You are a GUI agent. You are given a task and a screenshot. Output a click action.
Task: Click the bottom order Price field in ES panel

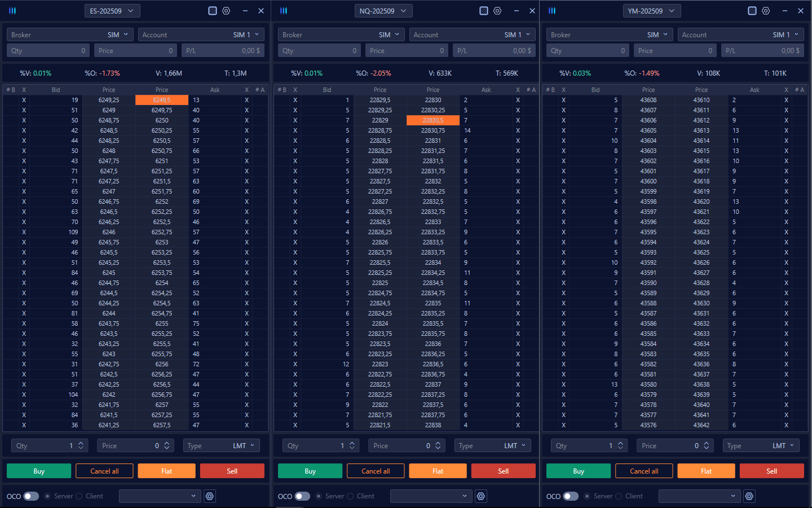click(x=129, y=446)
